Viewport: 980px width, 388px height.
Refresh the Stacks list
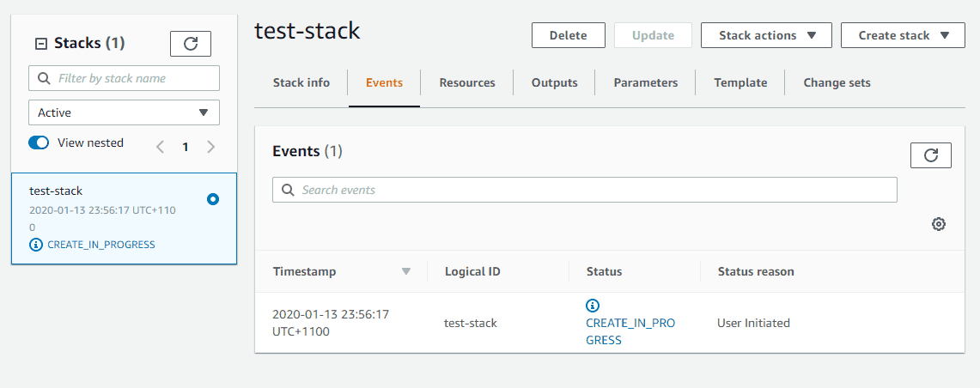191,43
